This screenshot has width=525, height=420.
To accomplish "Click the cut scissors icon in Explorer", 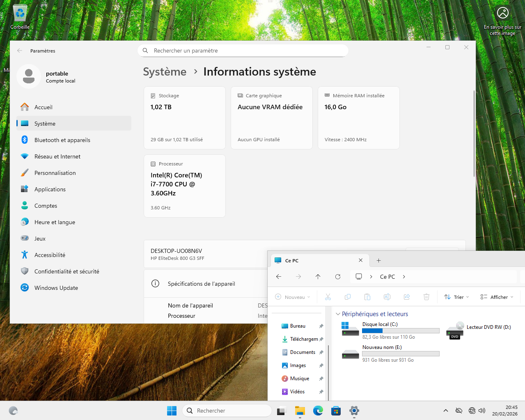I will [x=328, y=297].
